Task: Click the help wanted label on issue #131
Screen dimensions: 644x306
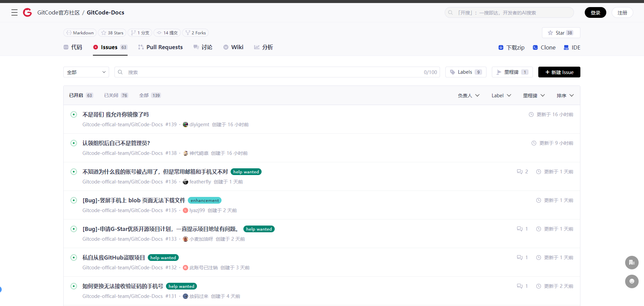Action: (181, 286)
